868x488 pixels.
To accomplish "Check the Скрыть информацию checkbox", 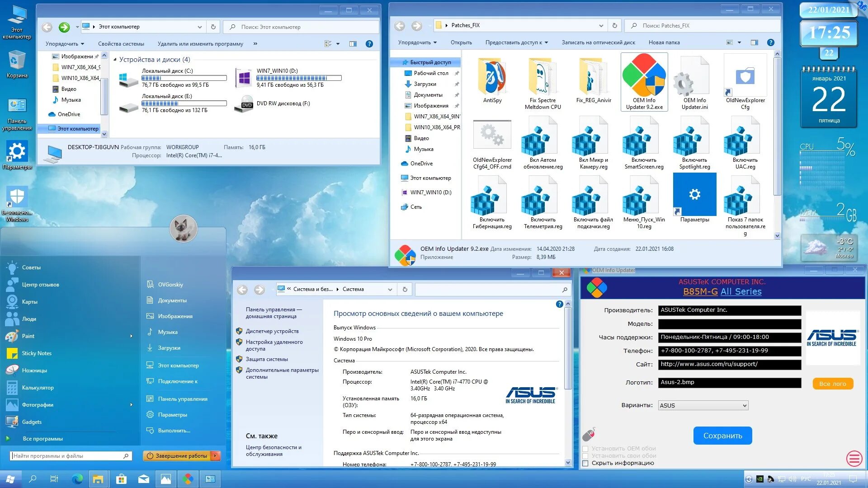I will coord(585,463).
